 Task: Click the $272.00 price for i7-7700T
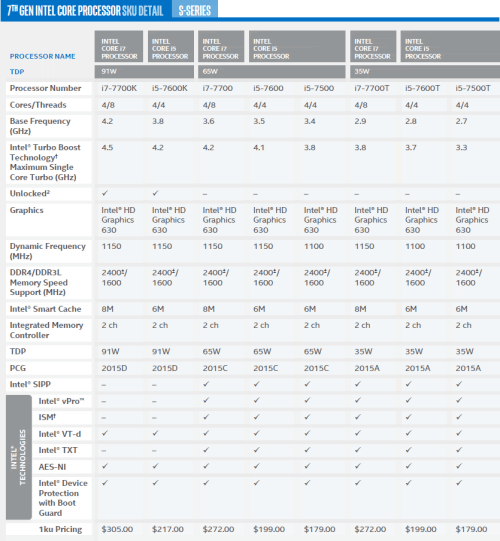(x=370, y=529)
